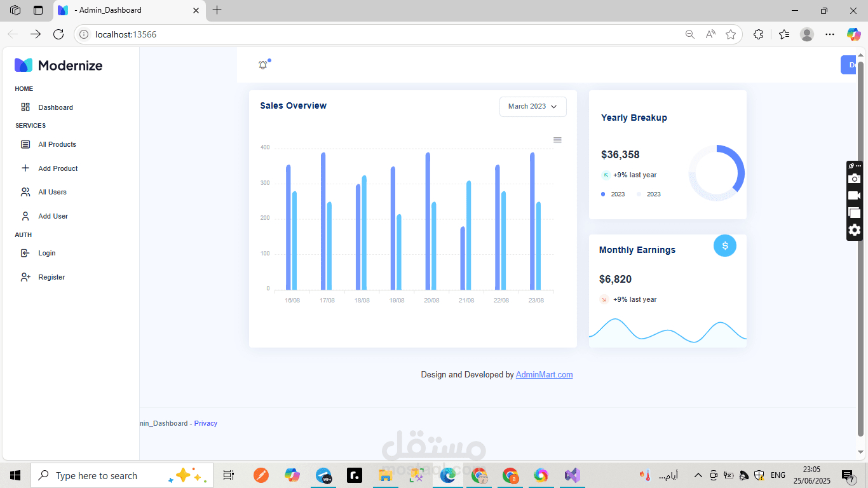Open Task View on the taskbar
The width and height of the screenshot is (868, 488).
tap(229, 475)
